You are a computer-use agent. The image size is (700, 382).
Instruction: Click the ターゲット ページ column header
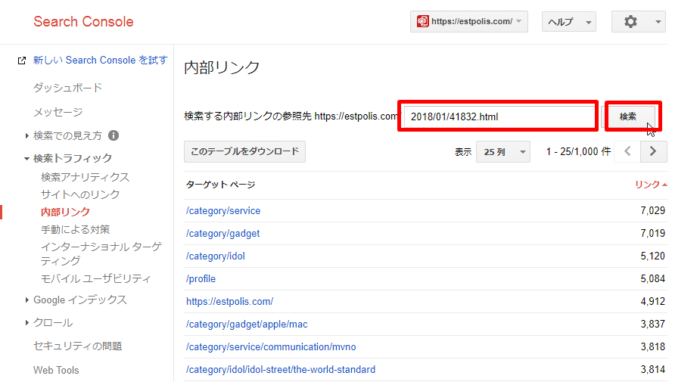click(221, 185)
